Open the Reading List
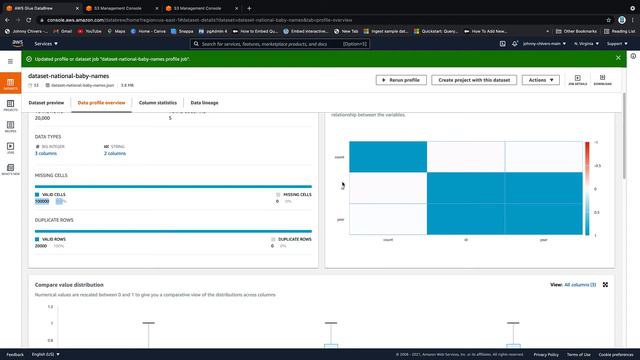 click(619, 31)
